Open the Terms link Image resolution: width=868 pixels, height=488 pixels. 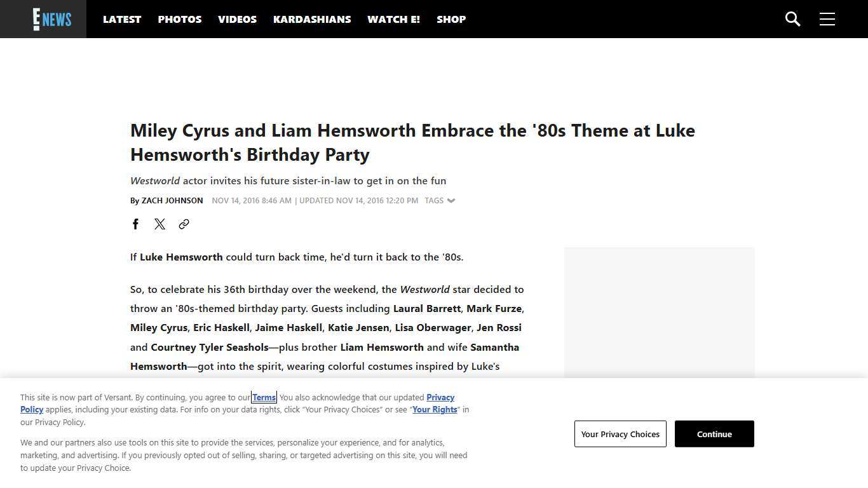tap(264, 398)
